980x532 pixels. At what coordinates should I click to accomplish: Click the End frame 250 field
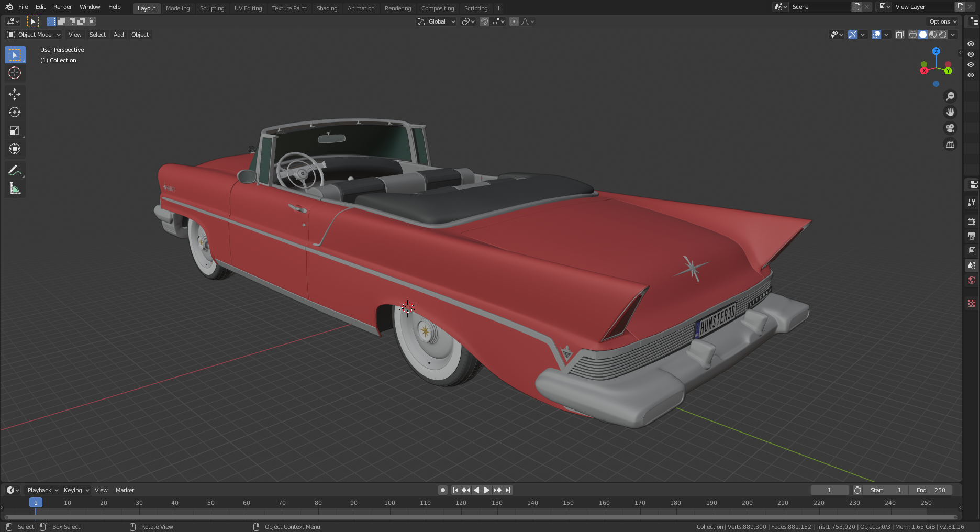pyautogui.click(x=931, y=490)
